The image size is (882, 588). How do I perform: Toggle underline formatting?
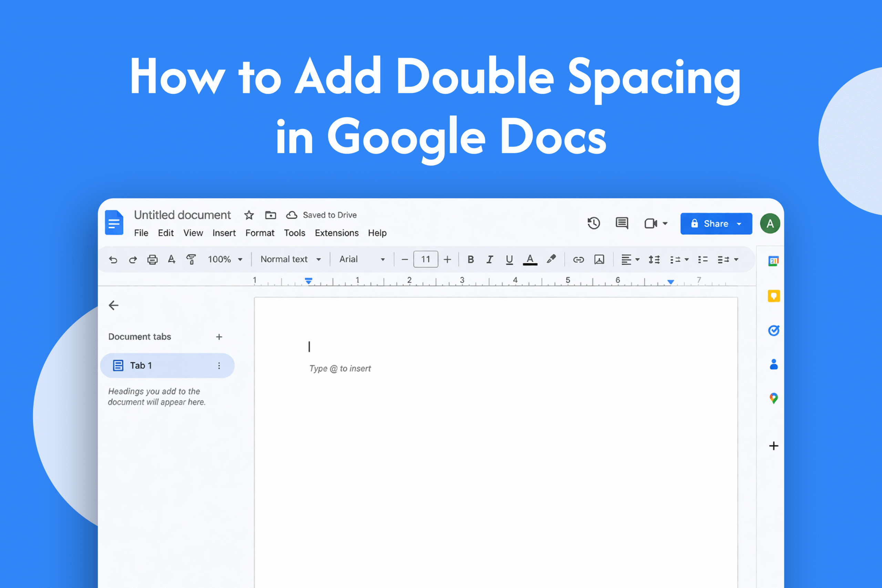coord(509,259)
